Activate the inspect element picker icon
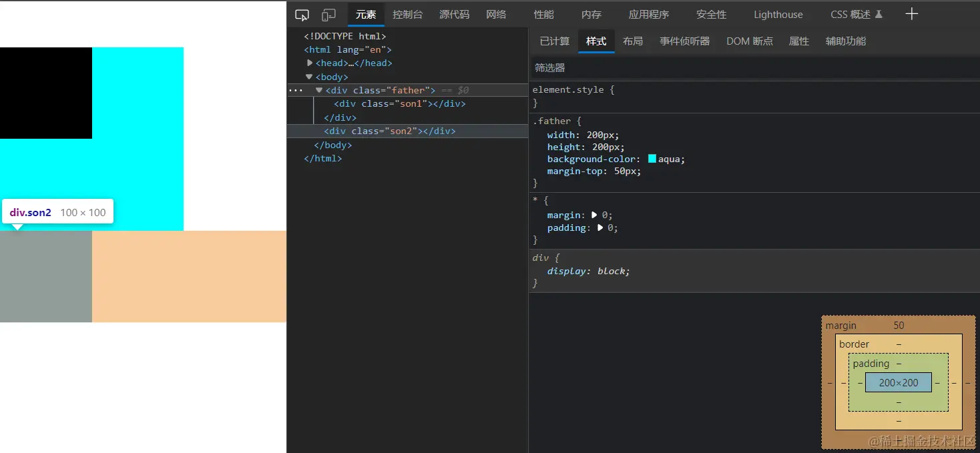The image size is (980, 453). point(302,15)
